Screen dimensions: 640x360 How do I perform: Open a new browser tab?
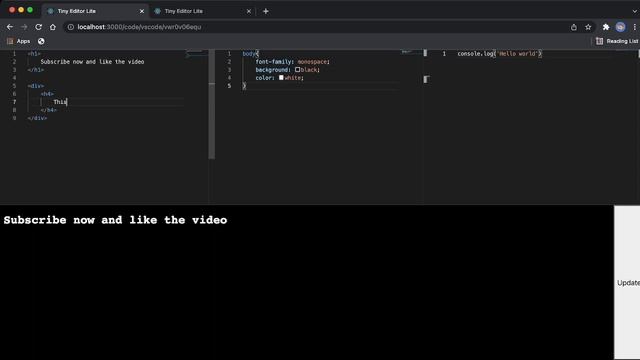point(266,11)
